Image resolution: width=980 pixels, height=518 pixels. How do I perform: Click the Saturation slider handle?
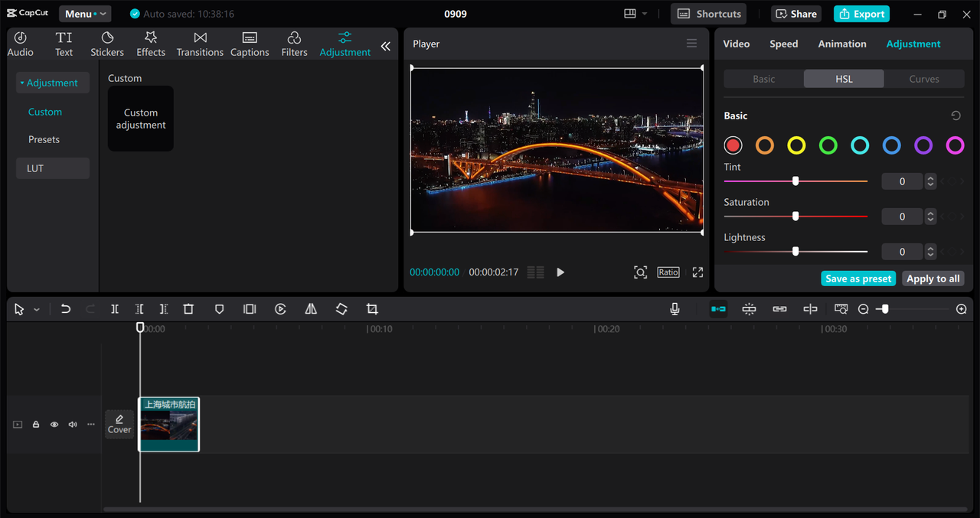pyautogui.click(x=795, y=217)
